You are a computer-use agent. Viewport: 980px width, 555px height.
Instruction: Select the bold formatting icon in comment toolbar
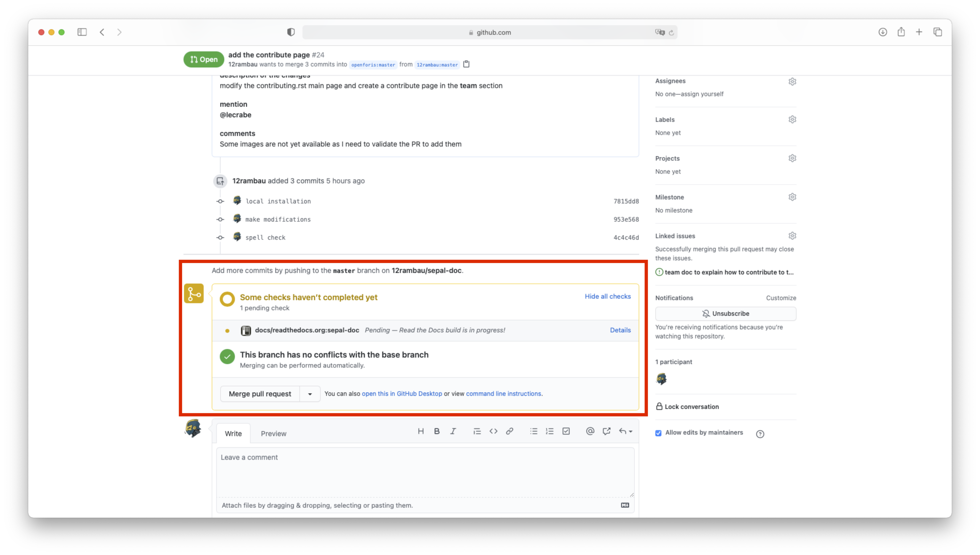click(x=437, y=431)
